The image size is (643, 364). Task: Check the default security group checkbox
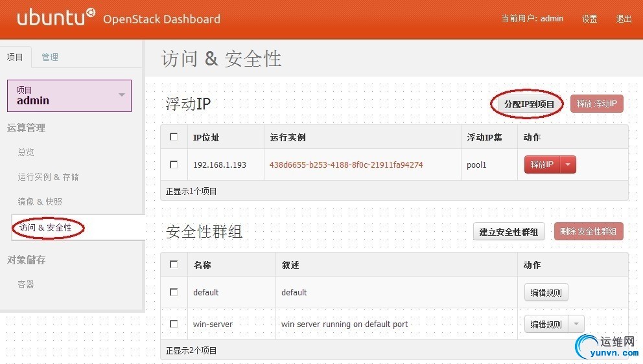174,292
